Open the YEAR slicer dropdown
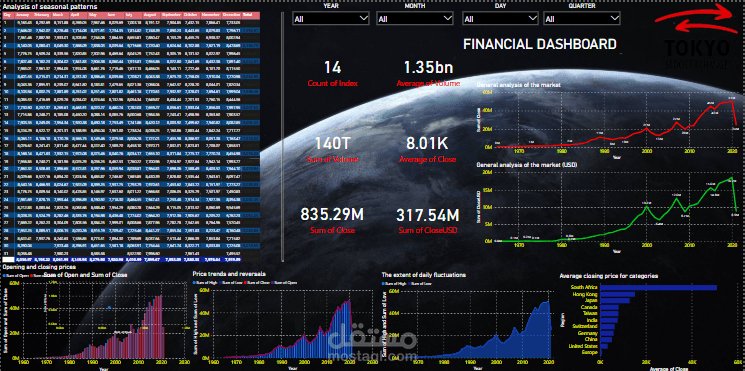 click(331, 19)
